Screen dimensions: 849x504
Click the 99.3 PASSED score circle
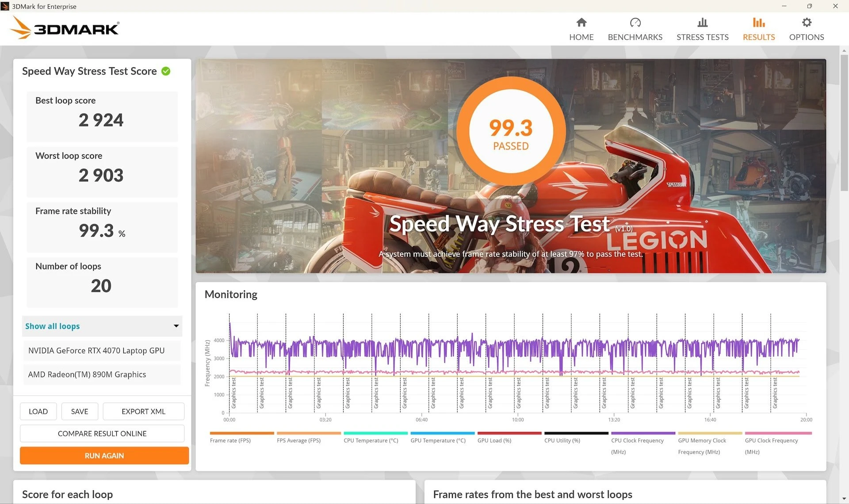point(511,131)
